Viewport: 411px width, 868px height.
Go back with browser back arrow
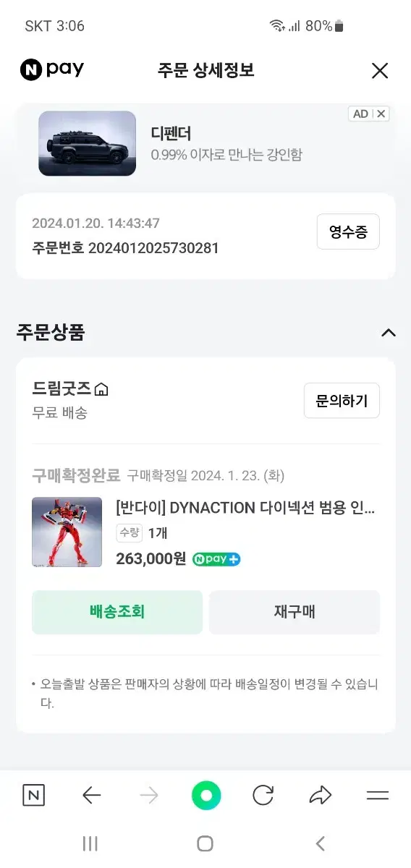coord(91,796)
